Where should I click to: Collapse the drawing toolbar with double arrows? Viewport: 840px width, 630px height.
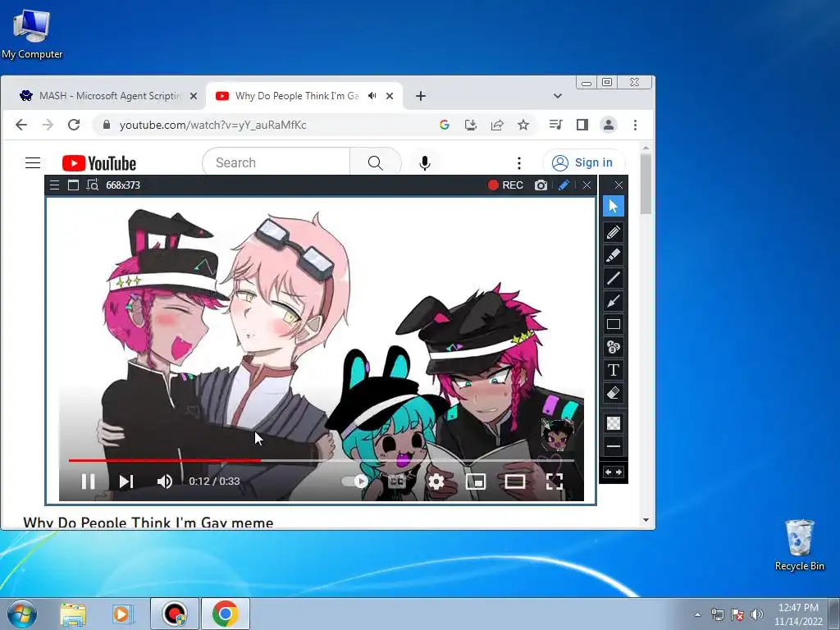tap(614, 472)
